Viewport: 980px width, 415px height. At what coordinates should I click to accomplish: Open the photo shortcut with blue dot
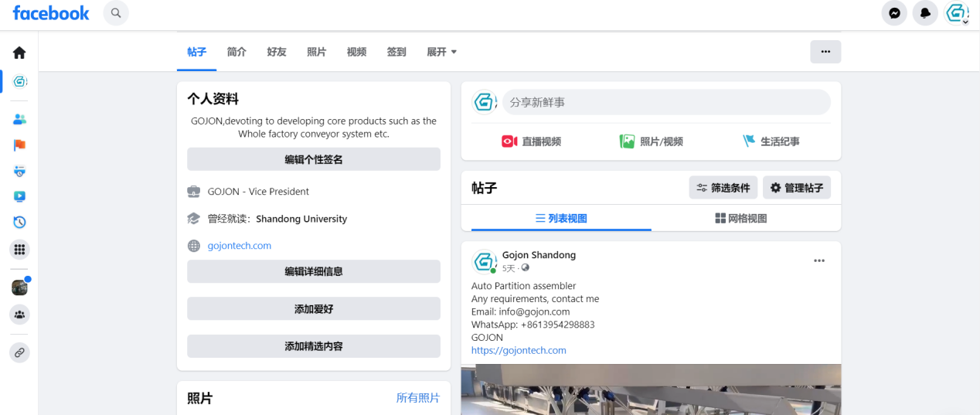tap(19, 287)
